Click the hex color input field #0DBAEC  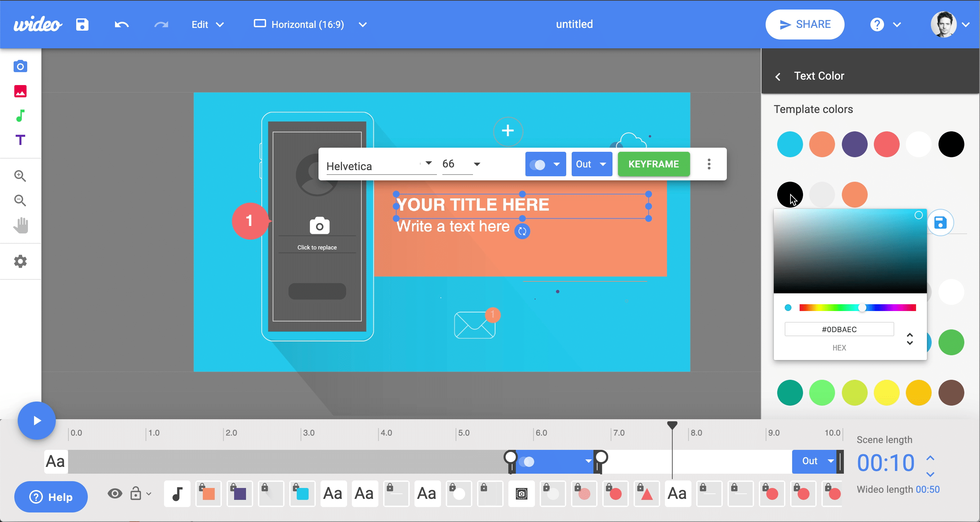click(839, 329)
